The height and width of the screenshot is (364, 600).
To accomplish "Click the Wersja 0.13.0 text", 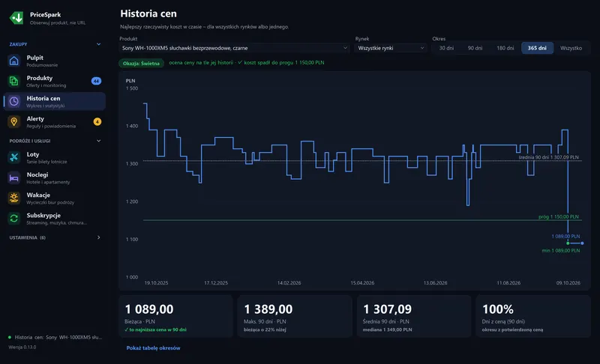I will tap(22, 348).
